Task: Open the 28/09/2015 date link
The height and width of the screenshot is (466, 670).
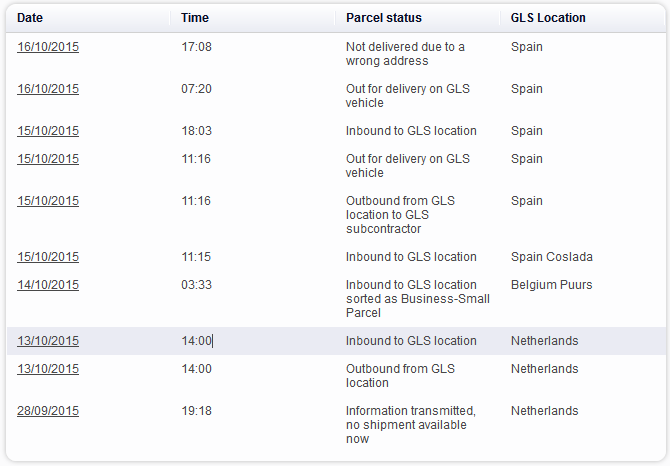Action: tap(48, 411)
